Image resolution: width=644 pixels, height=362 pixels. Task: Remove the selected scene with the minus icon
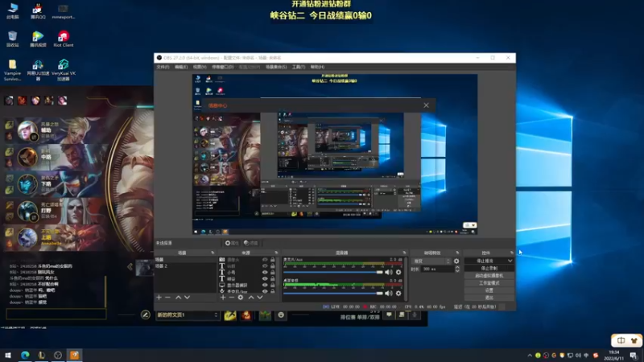[x=167, y=297]
